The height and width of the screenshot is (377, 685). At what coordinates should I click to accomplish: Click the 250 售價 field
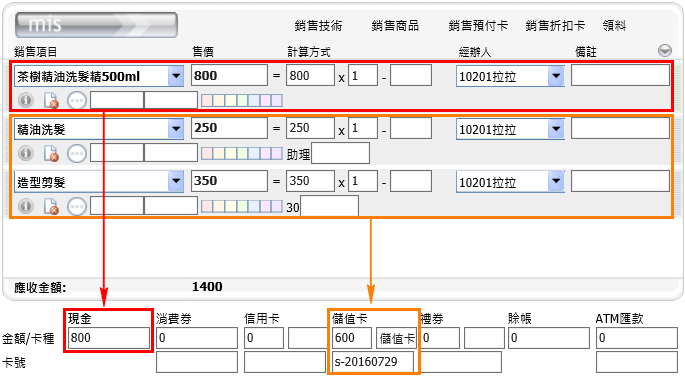click(229, 128)
